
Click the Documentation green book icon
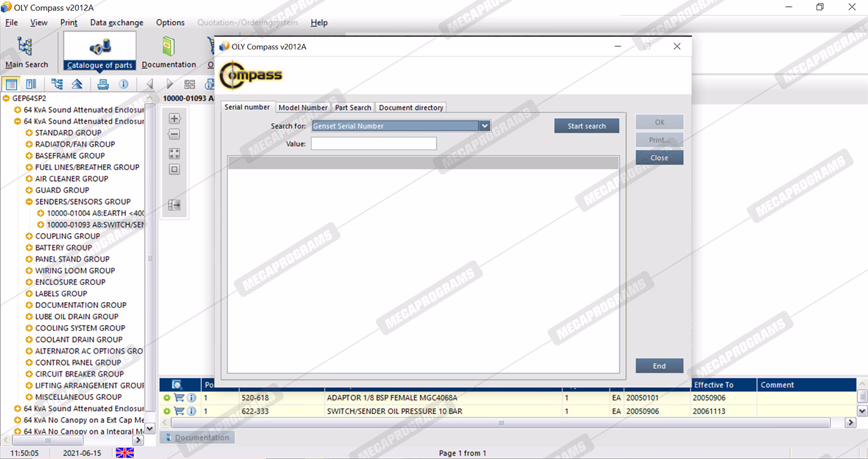point(168,47)
